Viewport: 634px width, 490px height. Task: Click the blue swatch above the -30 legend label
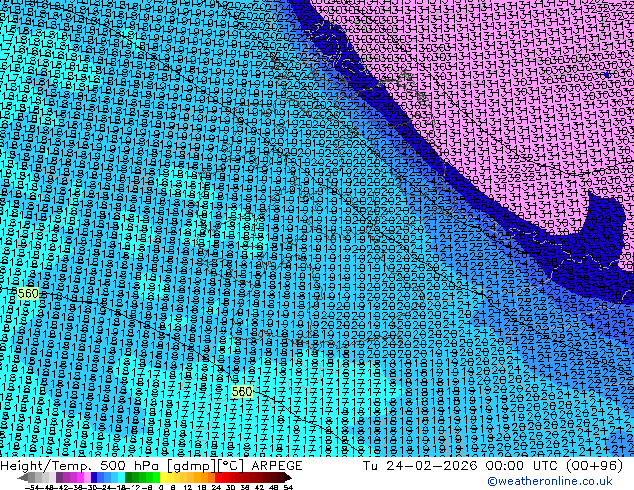pyautogui.click(x=94, y=477)
